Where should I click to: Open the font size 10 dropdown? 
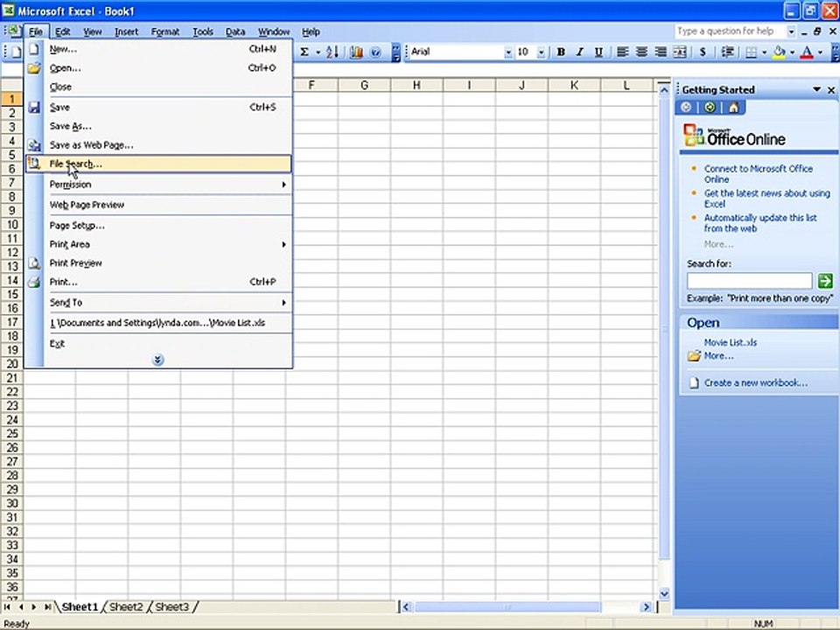click(541, 52)
